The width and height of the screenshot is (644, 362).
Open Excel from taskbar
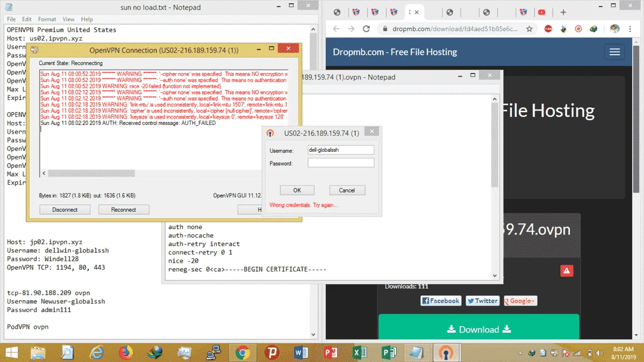pos(360,352)
